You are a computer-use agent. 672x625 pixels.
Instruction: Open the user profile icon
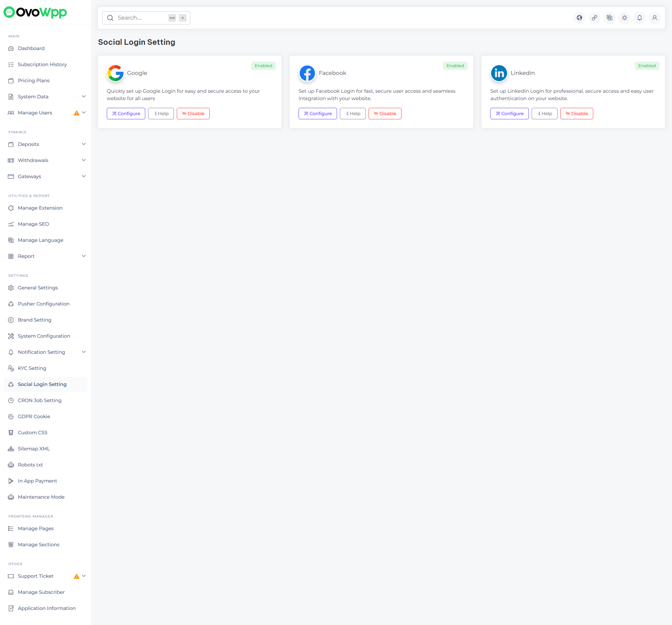(655, 18)
